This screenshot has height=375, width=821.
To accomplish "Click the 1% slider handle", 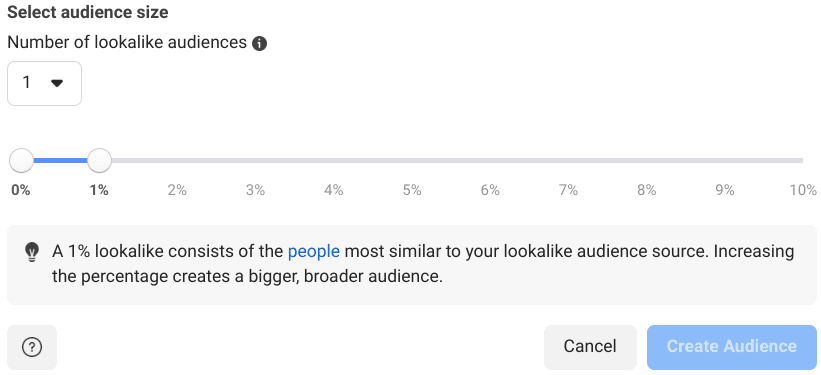I will (99, 160).
